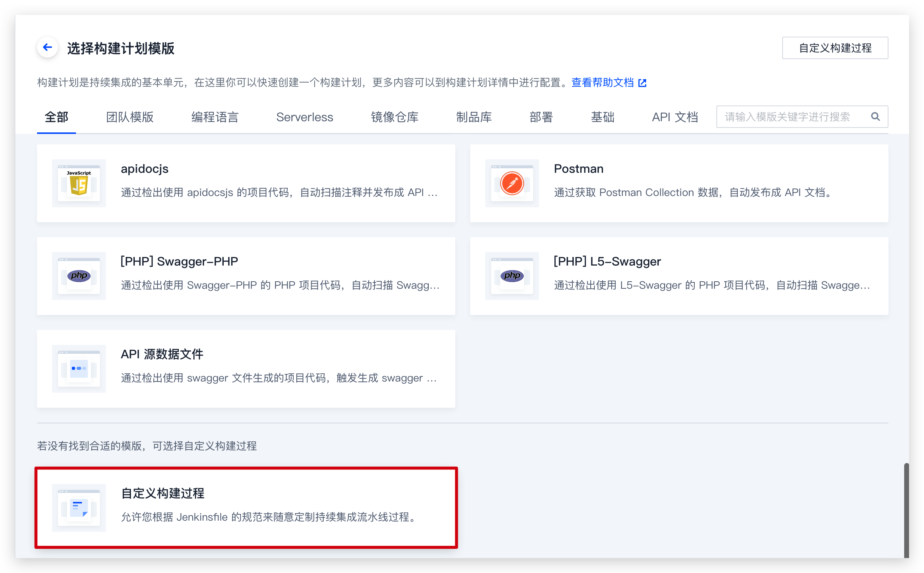The image size is (924, 573).
Task: Select the API 源数据文件 template title
Action: (x=162, y=354)
